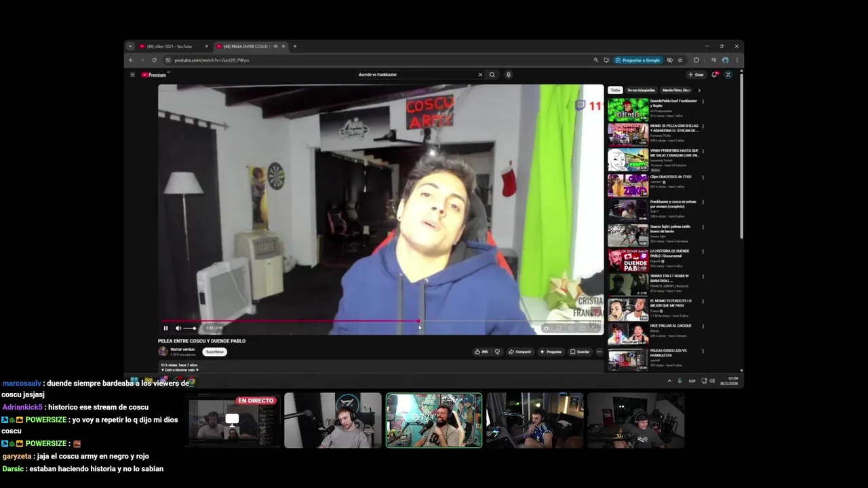Go to YouTube Premium home logo
This screenshot has height=488, width=868.
(154, 75)
